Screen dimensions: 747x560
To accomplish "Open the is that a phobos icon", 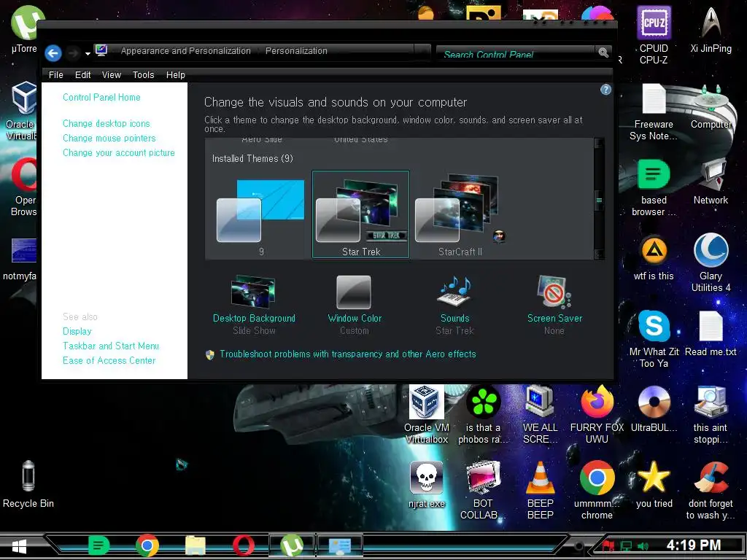I will tap(483, 415).
